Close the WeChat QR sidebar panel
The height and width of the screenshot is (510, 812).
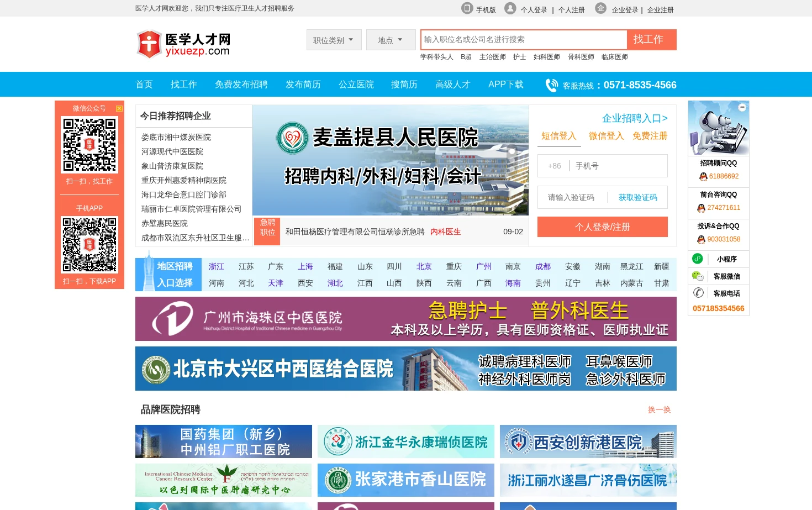119,108
